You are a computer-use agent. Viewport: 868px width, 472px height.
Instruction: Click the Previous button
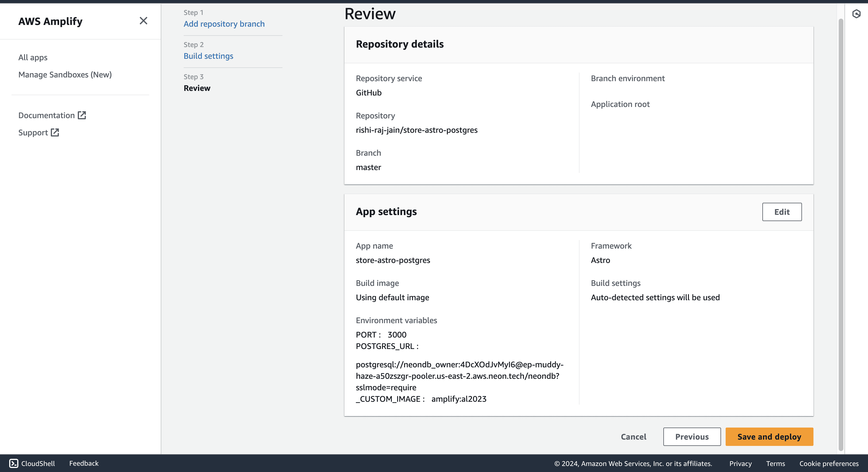pyautogui.click(x=692, y=437)
